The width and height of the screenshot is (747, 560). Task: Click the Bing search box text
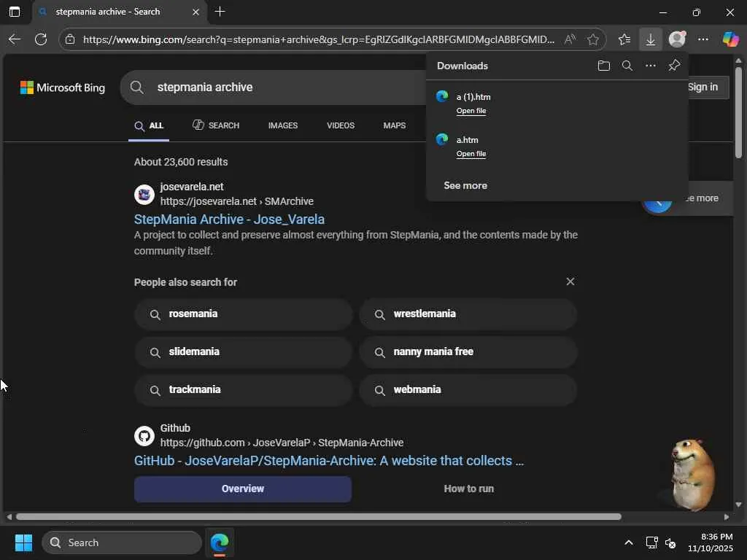point(205,87)
